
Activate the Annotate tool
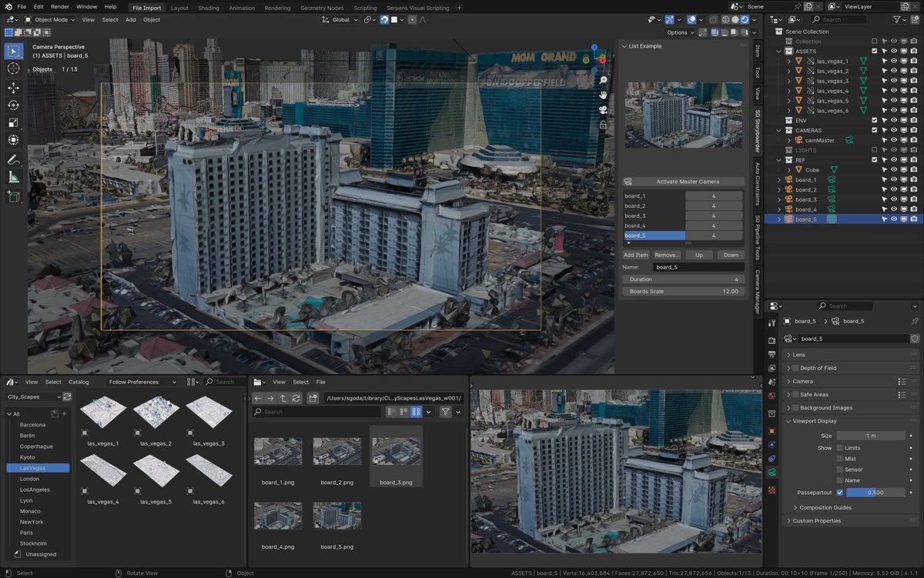click(x=12, y=159)
